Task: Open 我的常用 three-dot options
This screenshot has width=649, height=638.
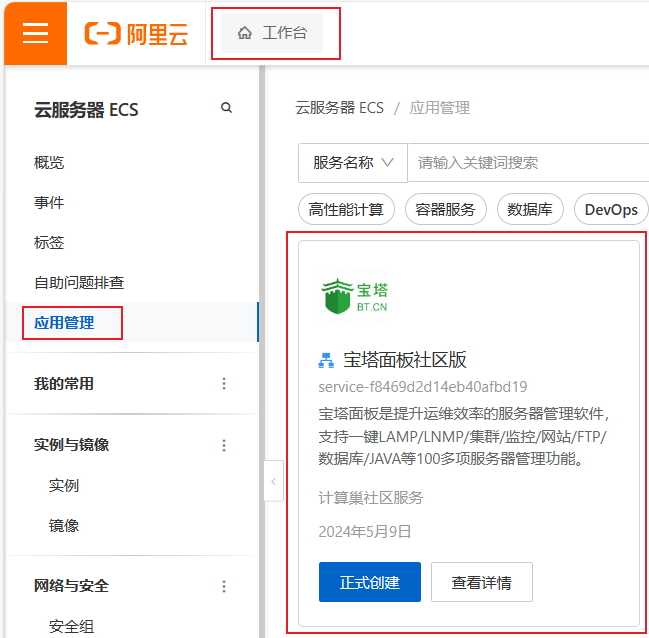Action: pos(224,383)
